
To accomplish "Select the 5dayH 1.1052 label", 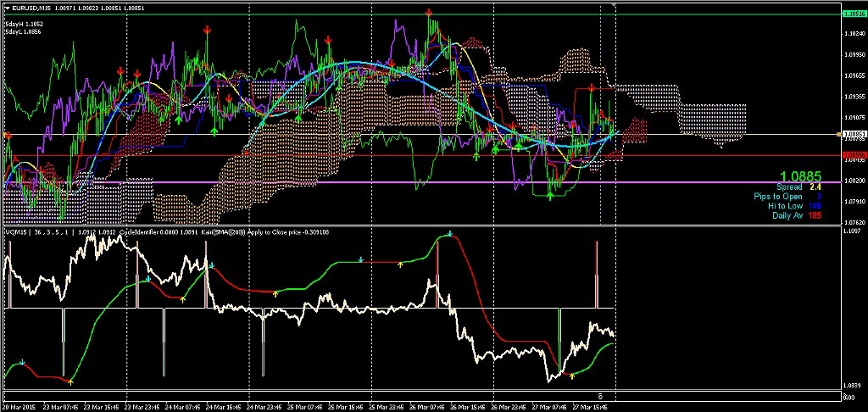I will point(24,24).
